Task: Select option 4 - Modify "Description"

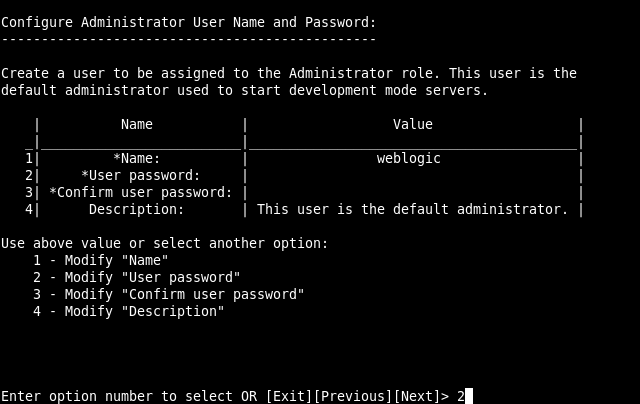Action: coord(129,311)
